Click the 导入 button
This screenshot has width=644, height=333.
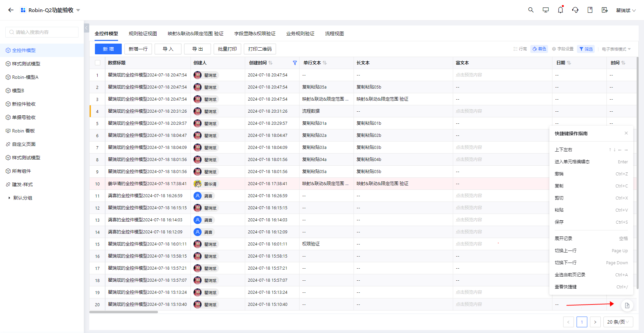click(168, 49)
